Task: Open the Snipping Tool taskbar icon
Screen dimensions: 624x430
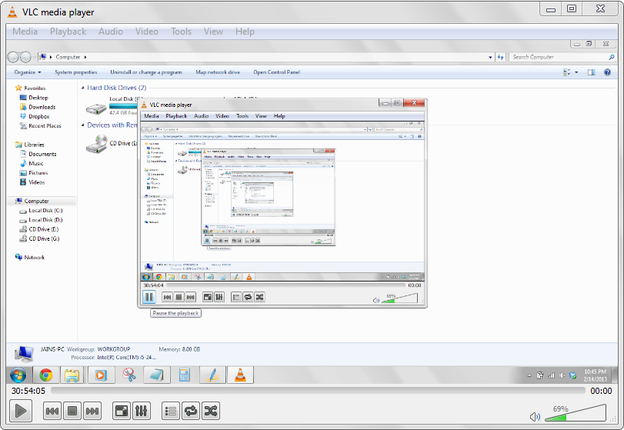Action: [x=129, y=375]
